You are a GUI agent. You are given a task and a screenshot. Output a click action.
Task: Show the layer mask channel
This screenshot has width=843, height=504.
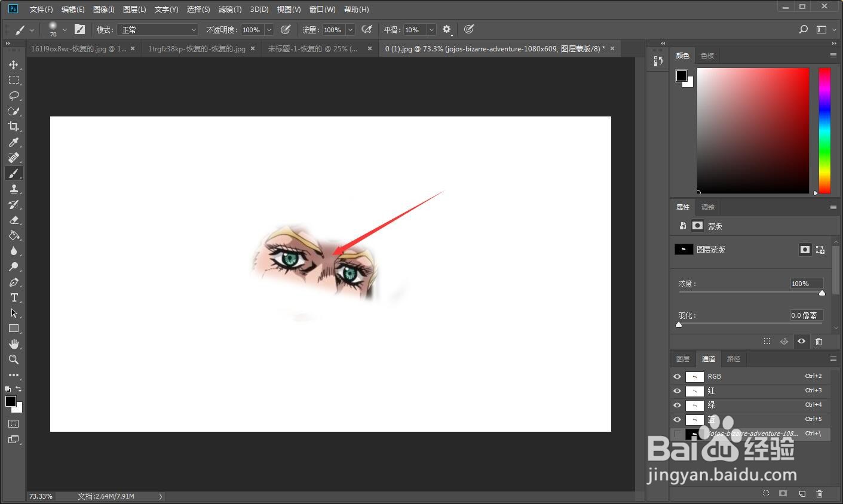pos(677,434)
